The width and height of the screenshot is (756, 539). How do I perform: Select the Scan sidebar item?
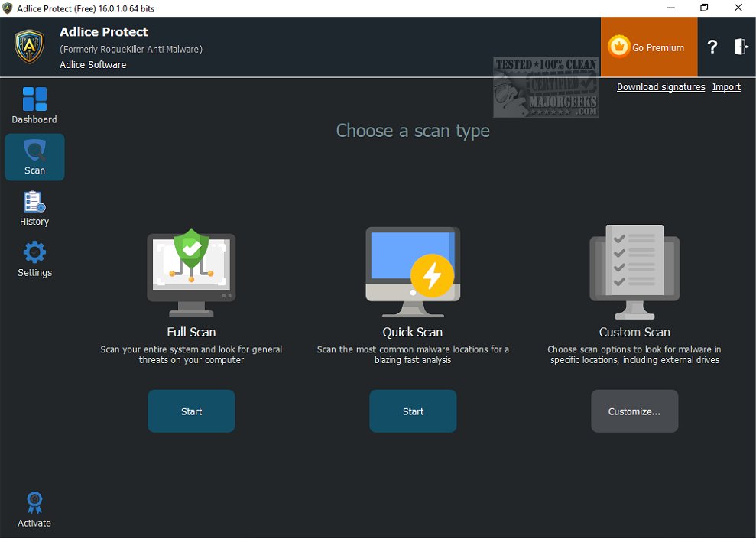tap(34, 157)
